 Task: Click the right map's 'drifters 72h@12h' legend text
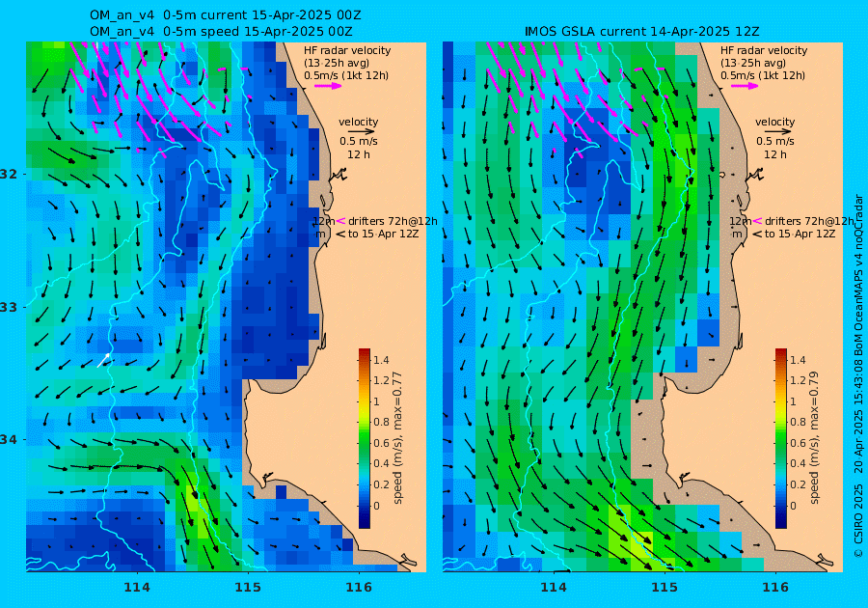pyautogui.click(x=809, y=222)
